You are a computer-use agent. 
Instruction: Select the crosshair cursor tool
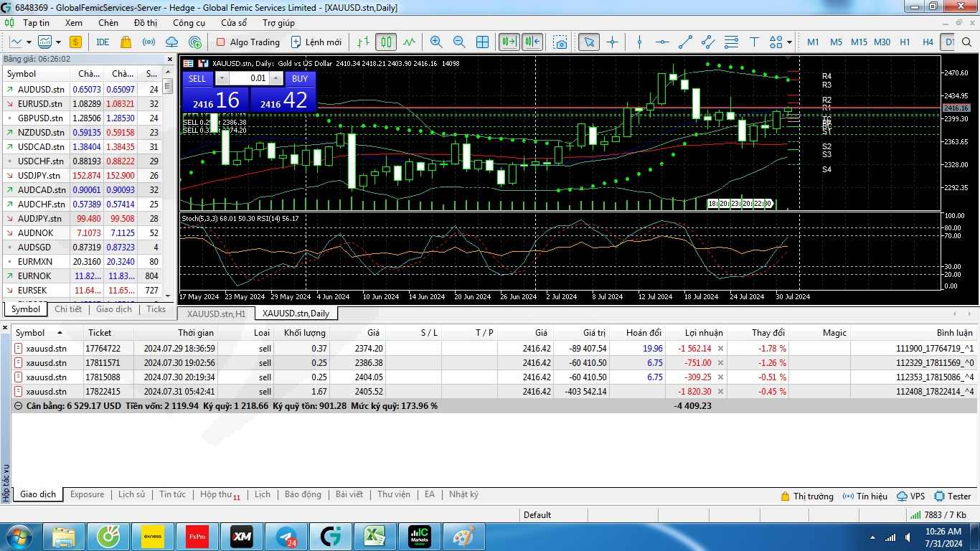point(612,42)
